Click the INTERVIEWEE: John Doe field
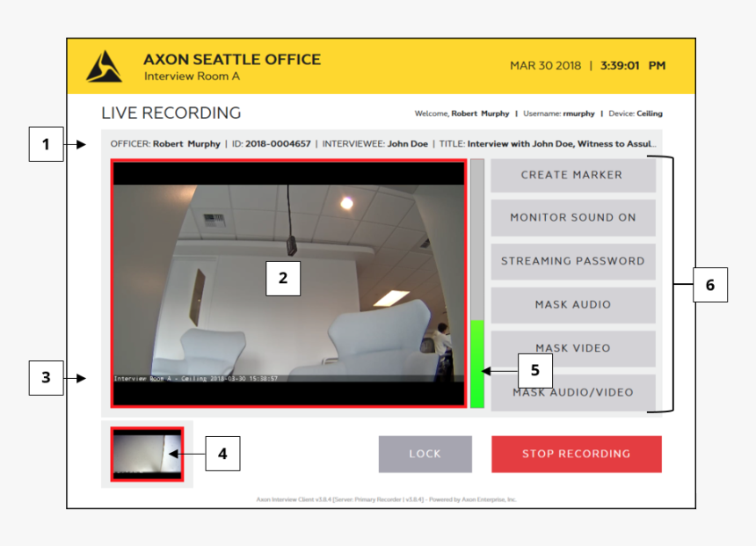 click(x=375, y=143)
